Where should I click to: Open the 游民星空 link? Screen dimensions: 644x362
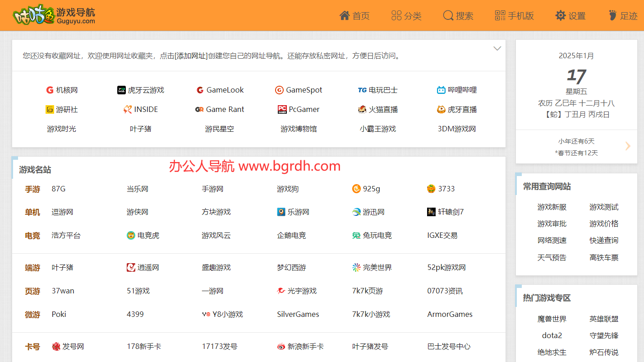tap(220, 129)
